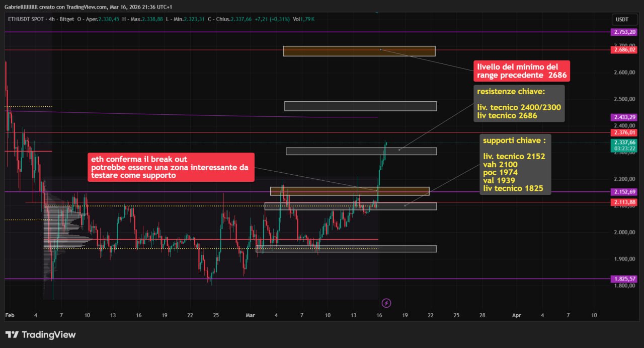Viewport: 644px width, 348px height.
Task: Select the 'livello del minimo del range precedente' note
Action: tap(522, 71)
